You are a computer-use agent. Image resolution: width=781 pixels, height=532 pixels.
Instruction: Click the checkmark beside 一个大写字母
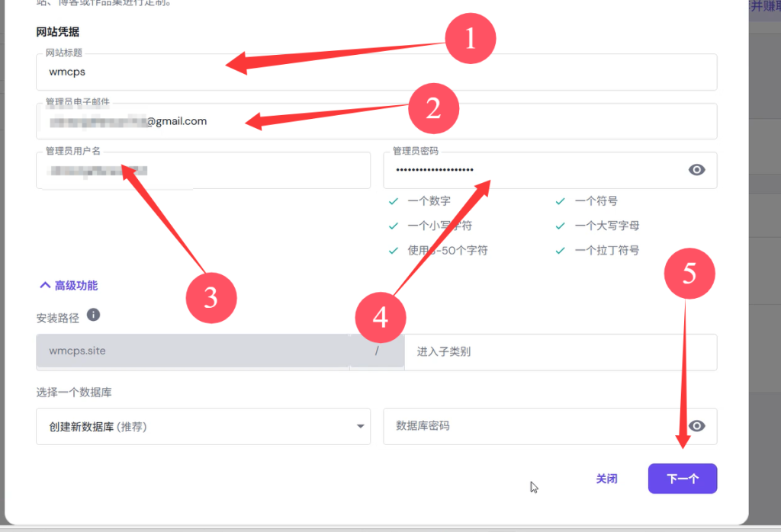coord(561,226)
